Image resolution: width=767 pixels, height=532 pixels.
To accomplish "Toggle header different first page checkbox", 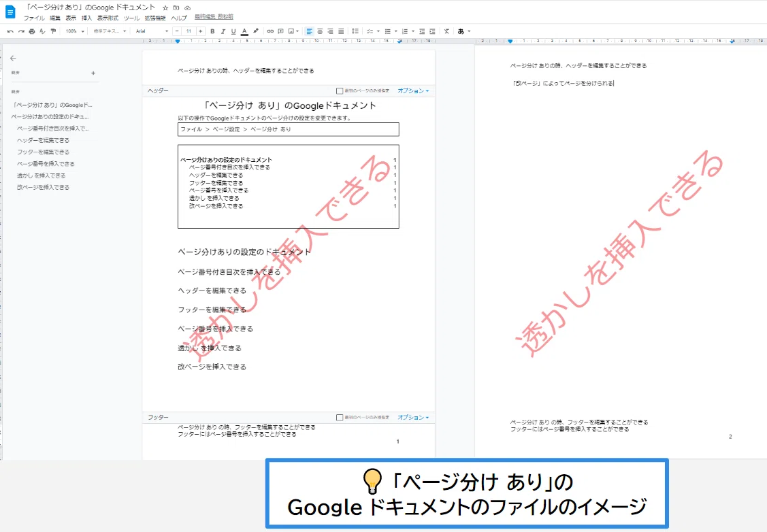I will (x=340, y=91).
